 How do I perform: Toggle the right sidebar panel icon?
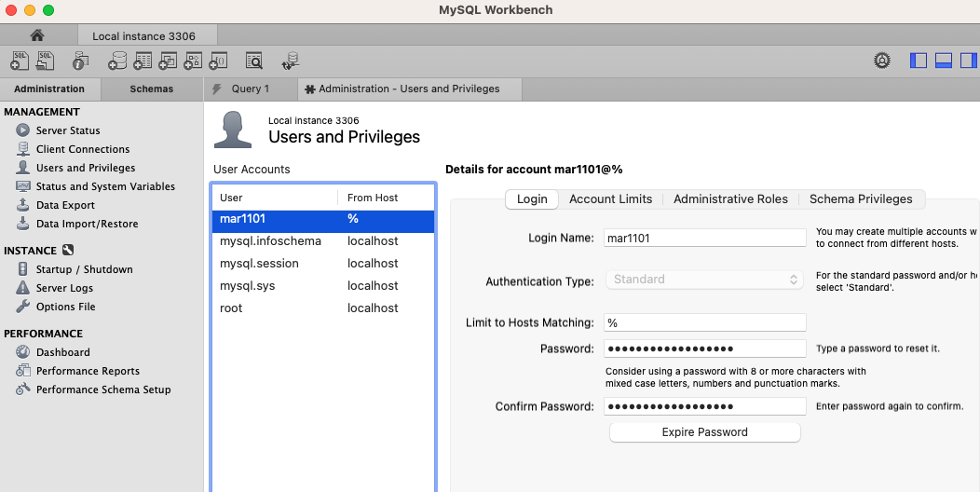coord(968,61)
